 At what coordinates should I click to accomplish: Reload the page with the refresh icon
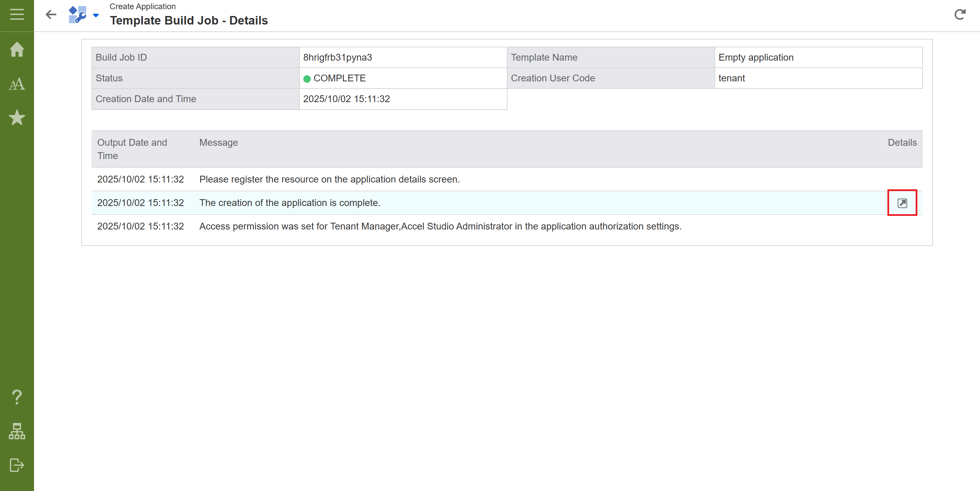tap(960, 15)
